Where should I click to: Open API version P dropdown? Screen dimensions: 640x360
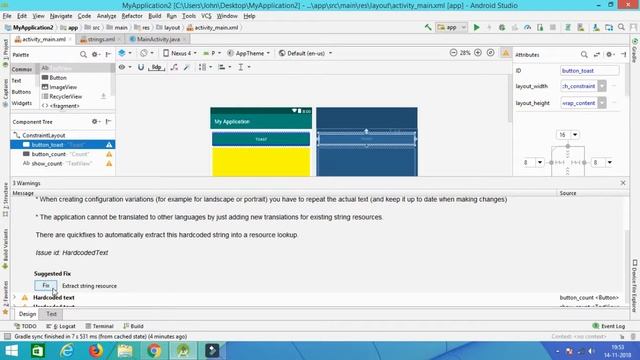(x=212, y=53)
